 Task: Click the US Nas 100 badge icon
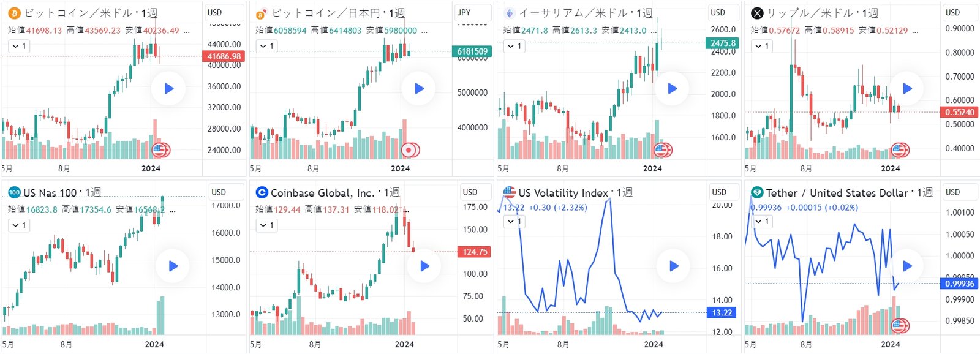tap(14, 192)
